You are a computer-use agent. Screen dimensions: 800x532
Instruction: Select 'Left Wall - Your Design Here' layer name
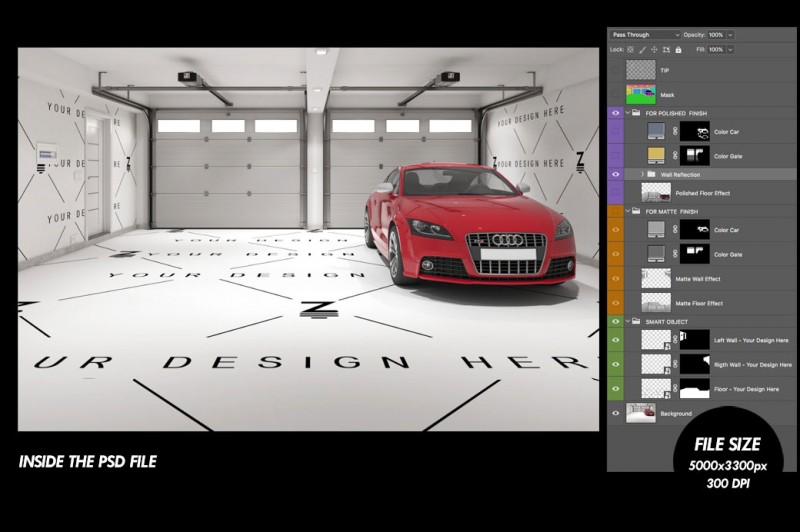click(752, 340)
